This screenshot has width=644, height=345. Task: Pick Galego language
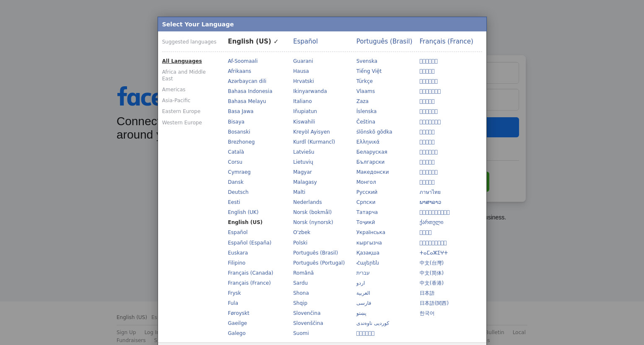(x=237, y=333)
